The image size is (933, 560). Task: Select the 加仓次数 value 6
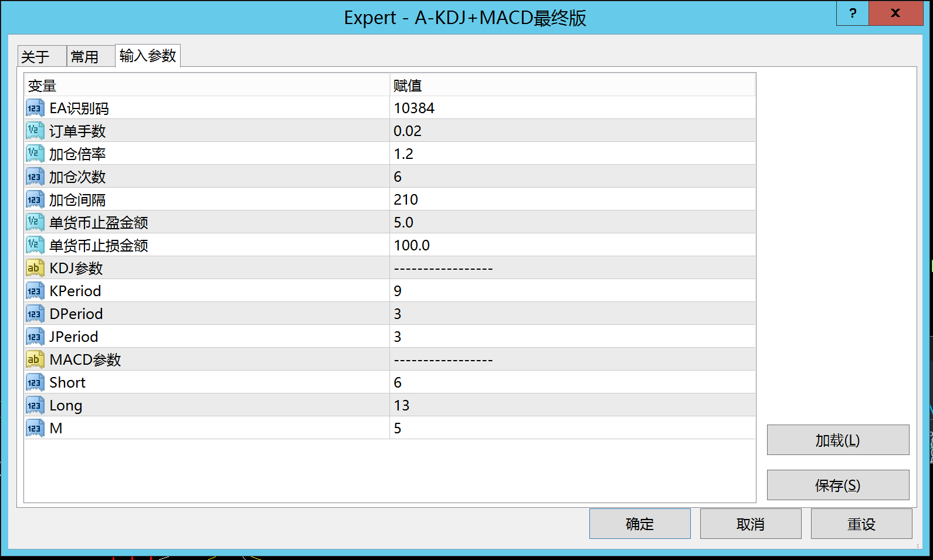pyautogui.click(x=398, y=177)
